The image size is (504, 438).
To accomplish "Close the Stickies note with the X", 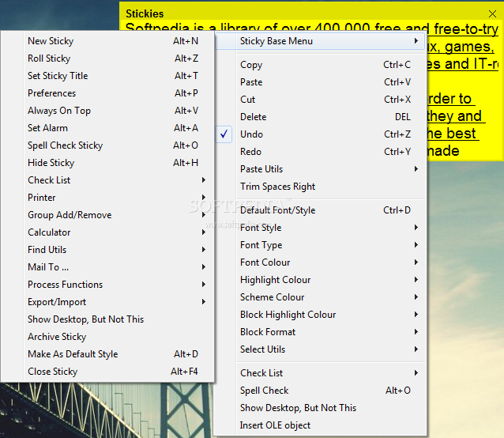I will click(492, 13).
